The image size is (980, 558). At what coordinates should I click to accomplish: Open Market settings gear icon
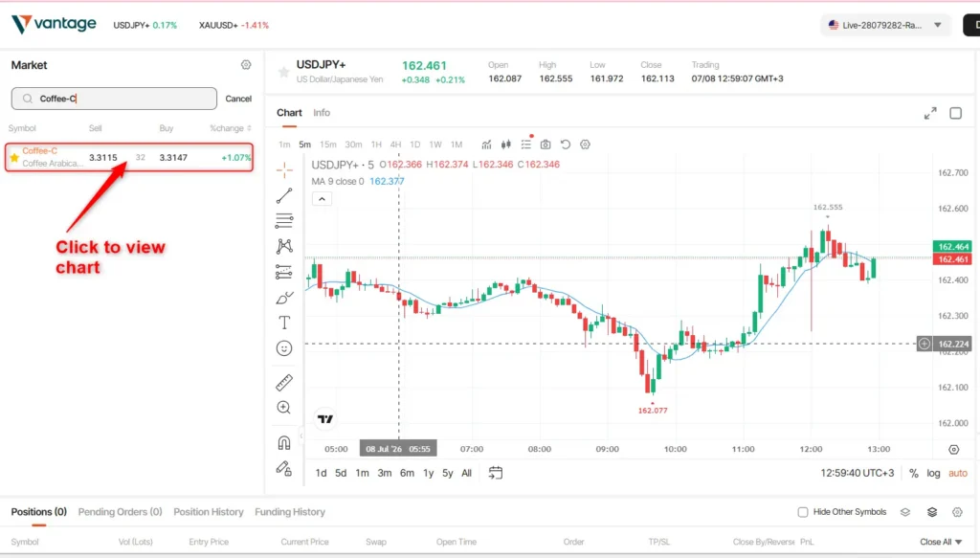pyautogui.click(x=246, y=65)
